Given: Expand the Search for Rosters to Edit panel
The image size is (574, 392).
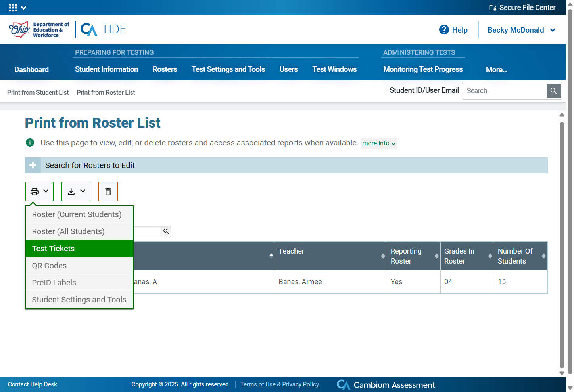Looking at the screenshot, I should click(286, 165).
